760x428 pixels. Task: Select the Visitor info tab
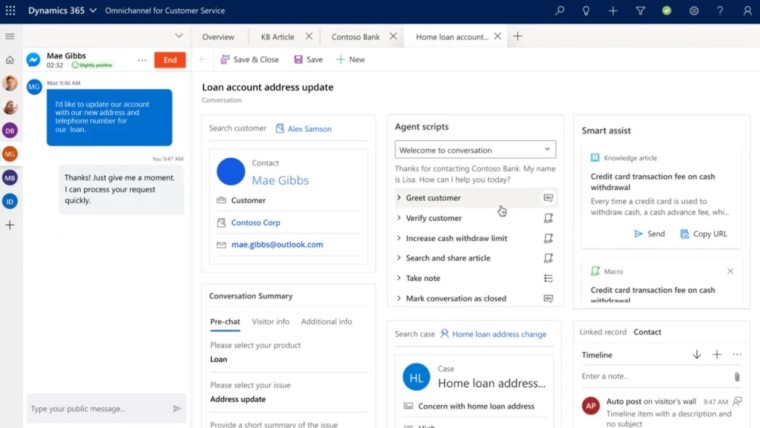click(270, 322)
